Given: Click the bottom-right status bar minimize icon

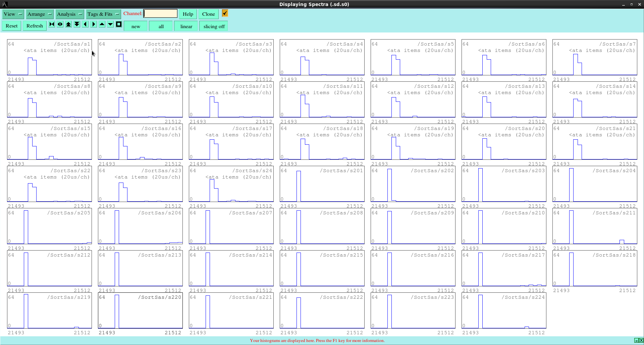Looking at the screenshot, I should 636,340.
